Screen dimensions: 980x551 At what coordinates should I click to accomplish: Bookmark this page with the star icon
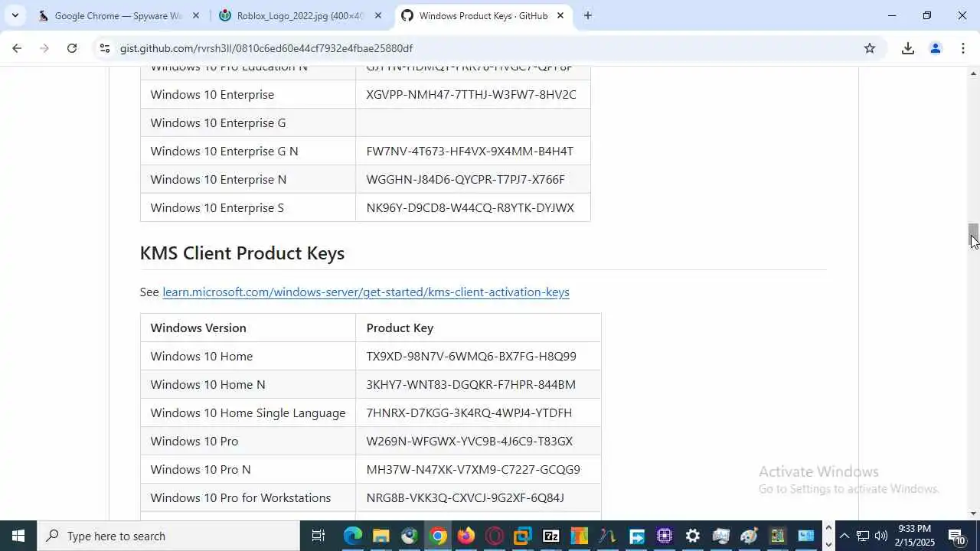click(870, 48)
